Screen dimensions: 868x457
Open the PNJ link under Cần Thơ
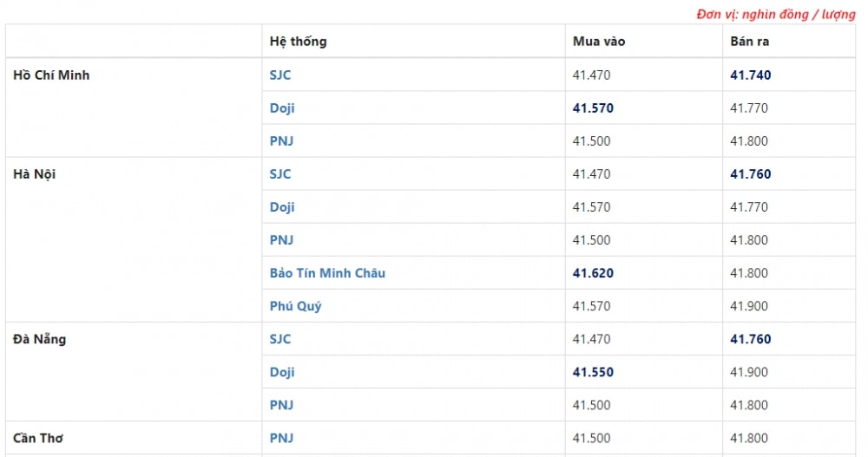[281, 438]
